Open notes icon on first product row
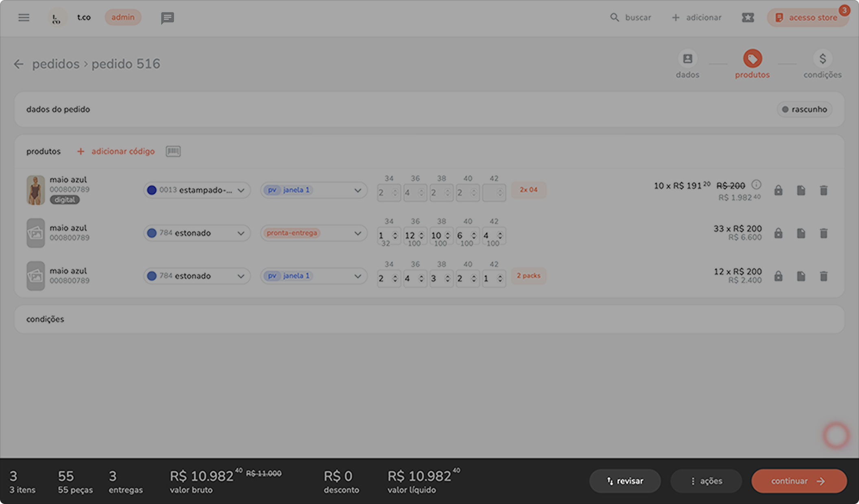The height and width of the screenshot is (504, 859). [801, 190]
